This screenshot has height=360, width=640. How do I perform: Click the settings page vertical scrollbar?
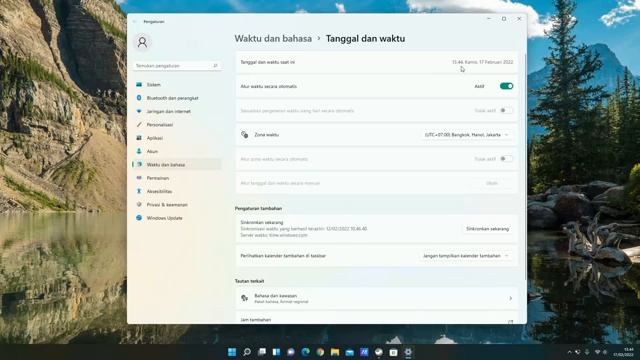tap(525, 167)
